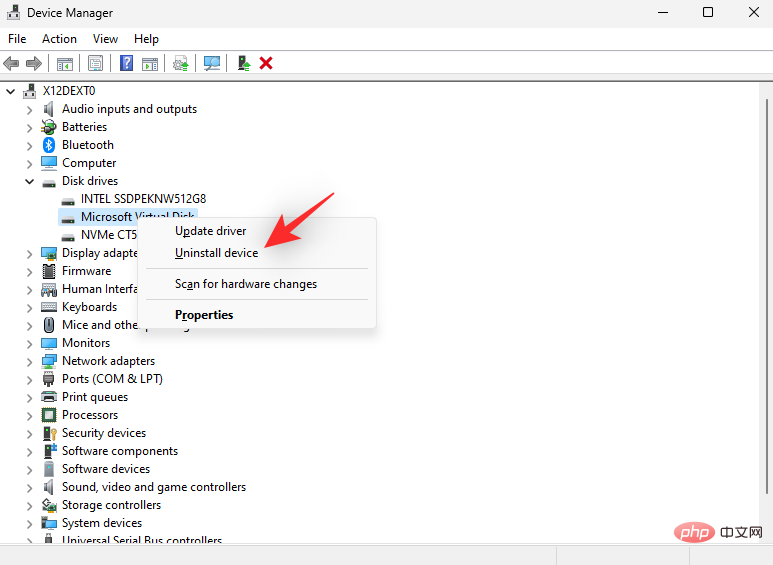The width and height of the screenshot is (773, 565).
Task: Open the Action menu
Action: (59, 39)
